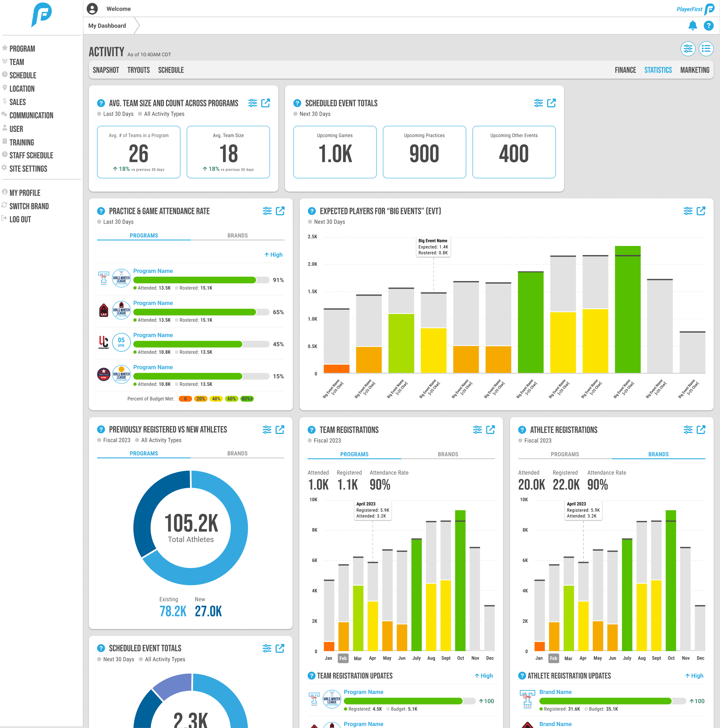The width and height of the screenshot is (720, 728).
Task: Open filters for Expected Players chart
Action: [x=688, y=211]
